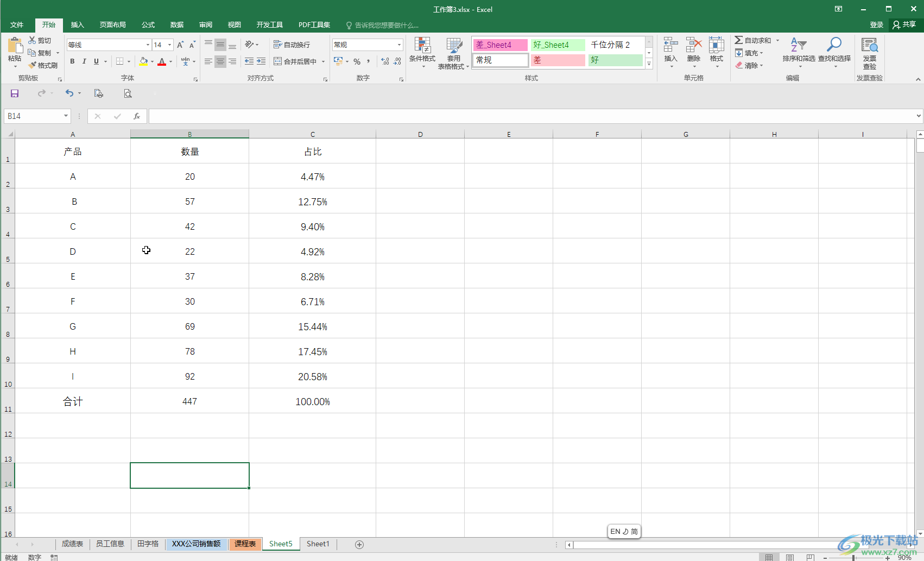Image resolution: width=924 pixels, height=561 pixels.
Task: Save workbook via quick access save icon
Action: point(15,93)
